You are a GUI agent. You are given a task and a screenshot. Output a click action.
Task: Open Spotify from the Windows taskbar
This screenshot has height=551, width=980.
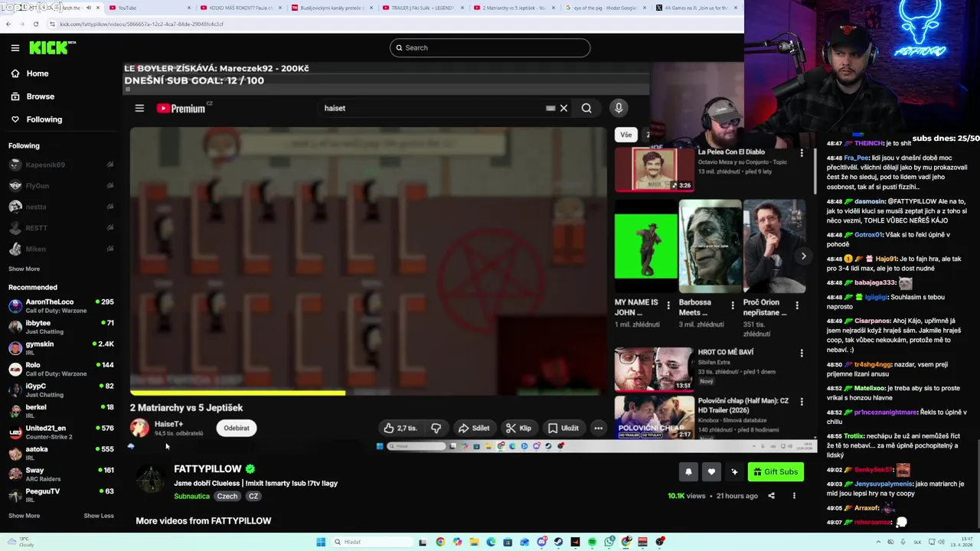pos(592,542)
